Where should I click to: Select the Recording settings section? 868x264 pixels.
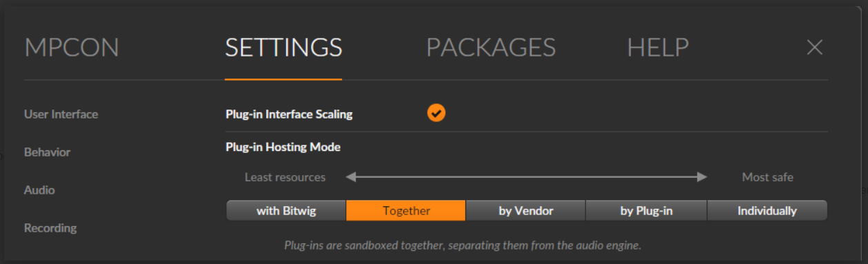tap(50, 227)
